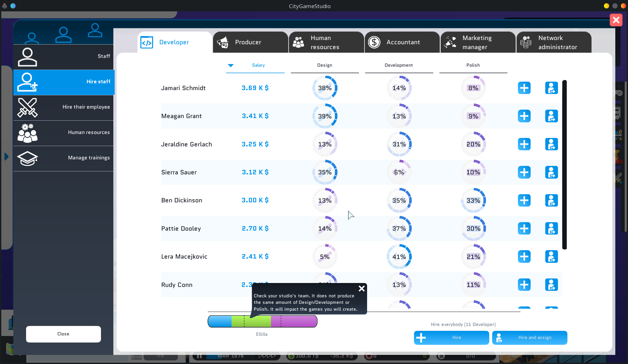Image resolution: width=628 pixels, height=364 pixels.
Task: Click Jamari Schmidt's 38% Design gauge
Action: tap(325, 88)
